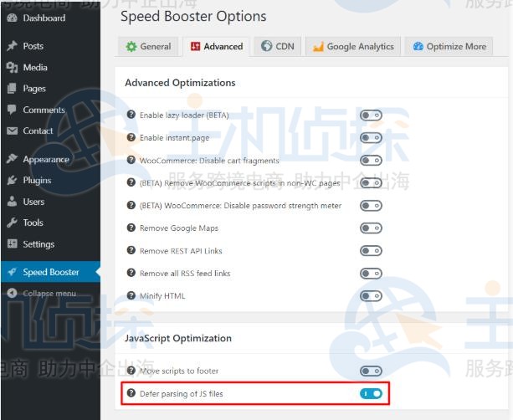
Task: Collapse the admin sidebar menu
Action: 49,294
